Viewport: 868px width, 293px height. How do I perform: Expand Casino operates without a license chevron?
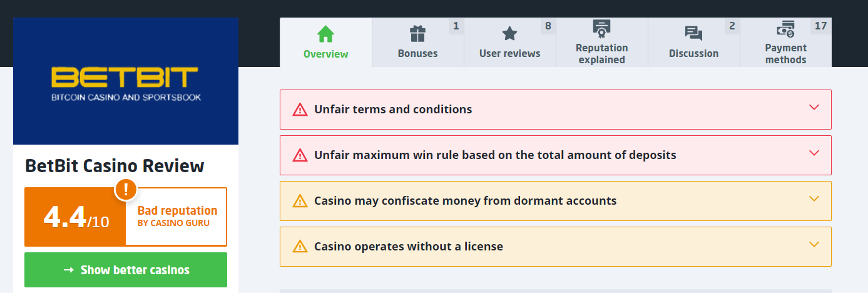[814, 245]
